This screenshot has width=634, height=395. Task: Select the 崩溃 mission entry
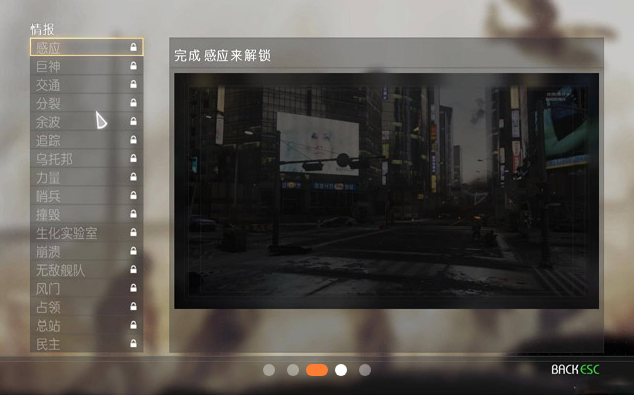click(87, 251)
